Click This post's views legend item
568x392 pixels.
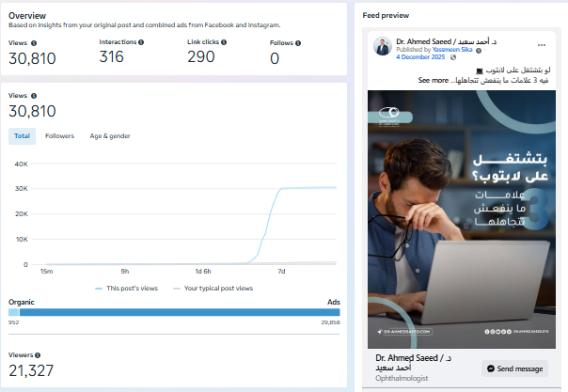point(128,289)
